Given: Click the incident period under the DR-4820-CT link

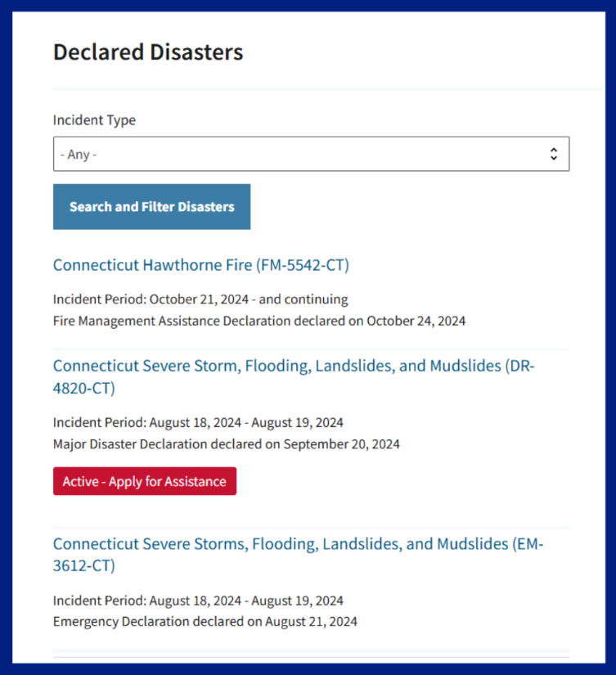Looking at the screenshot, I should click(x=198, y=423).
